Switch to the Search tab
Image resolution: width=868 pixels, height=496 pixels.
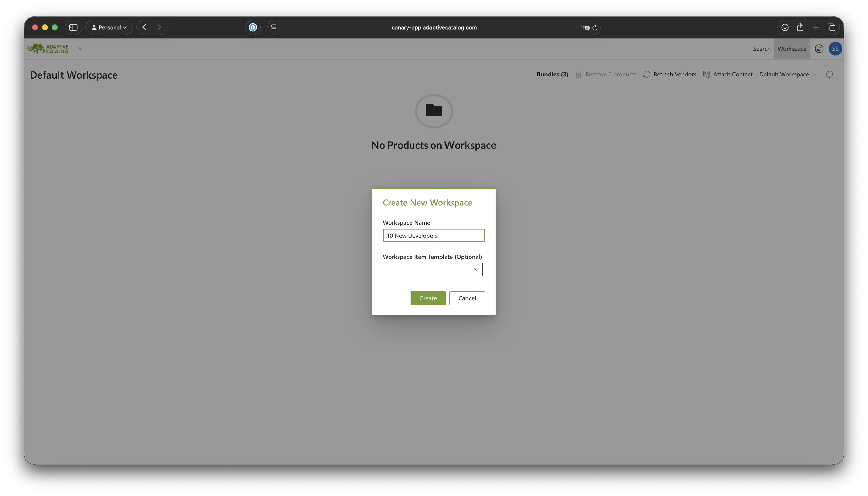[x=761, y=49]
